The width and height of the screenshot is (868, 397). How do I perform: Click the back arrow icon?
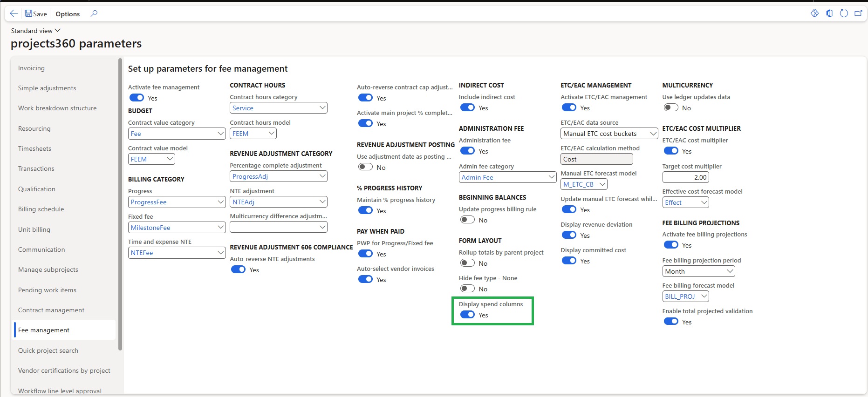click(x=14, y=13)
